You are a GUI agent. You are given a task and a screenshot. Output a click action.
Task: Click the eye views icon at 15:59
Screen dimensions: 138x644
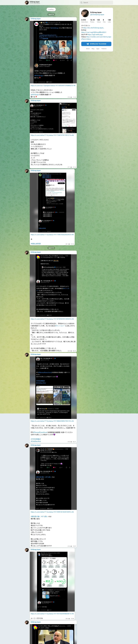pyautogui.click(x=69, y=619)
